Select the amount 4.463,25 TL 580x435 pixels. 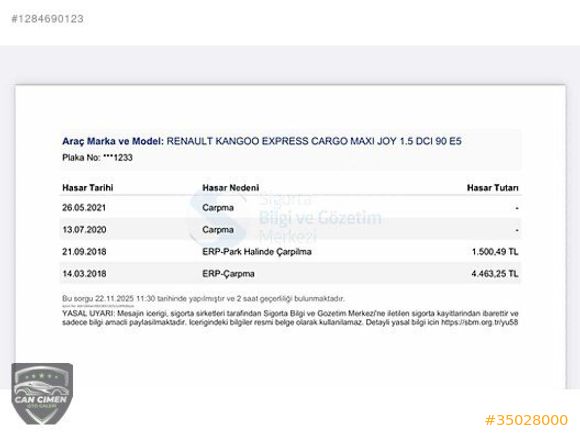(x=495, y=274)
